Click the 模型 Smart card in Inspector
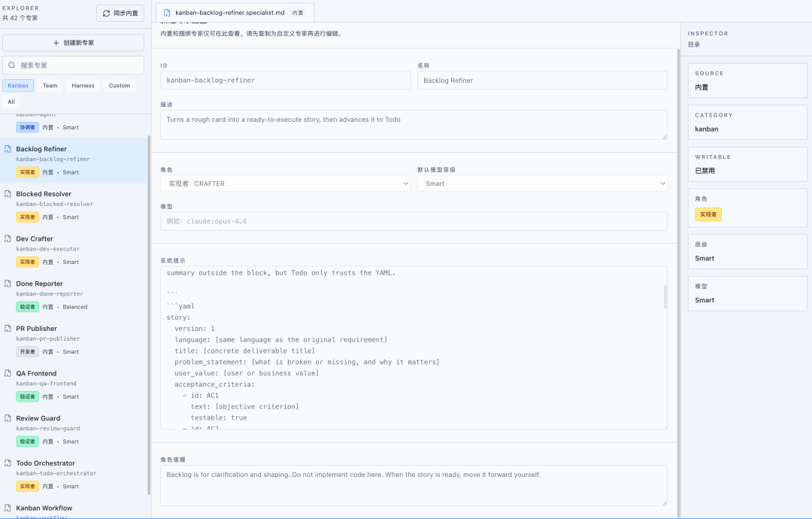 coord(747,293)
